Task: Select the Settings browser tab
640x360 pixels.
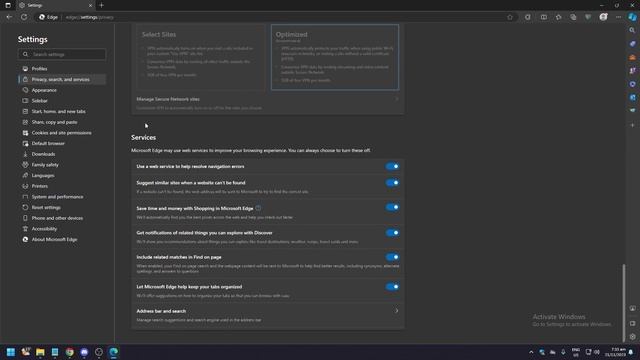Action: click(55, 5)
